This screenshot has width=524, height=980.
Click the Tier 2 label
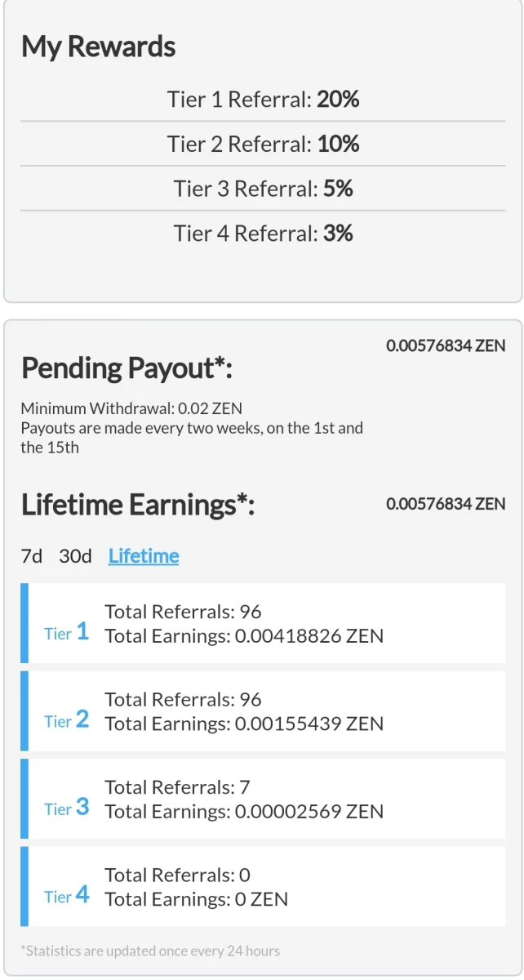pyautogui.click(x=66, y=719)
